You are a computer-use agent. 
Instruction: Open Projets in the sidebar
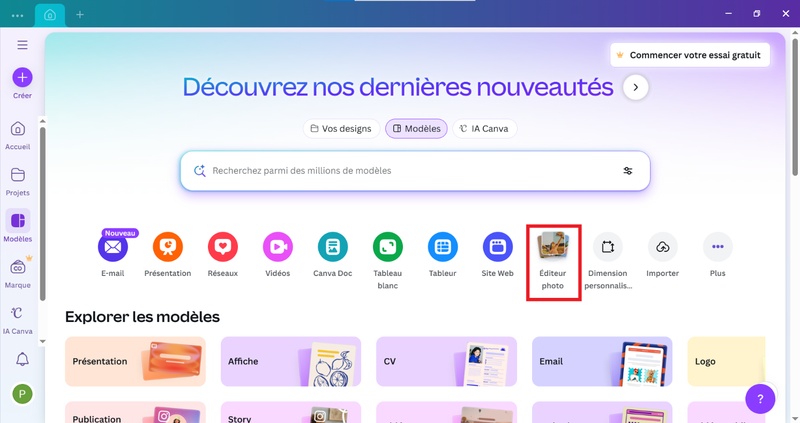point(18,181)
